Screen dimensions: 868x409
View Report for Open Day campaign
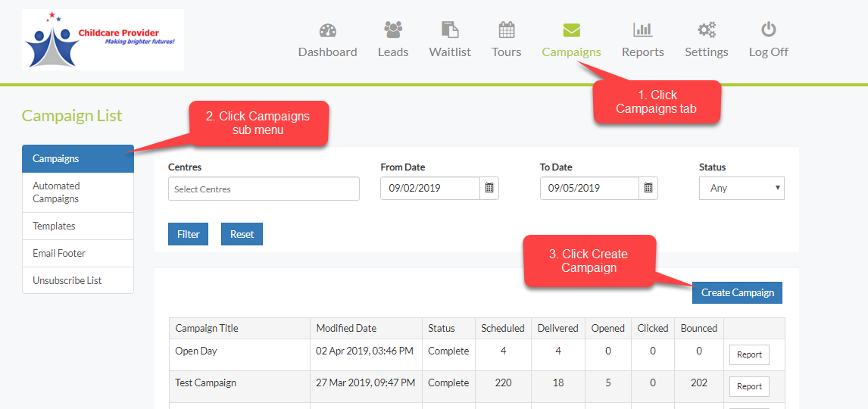click(x=749, y=354)
